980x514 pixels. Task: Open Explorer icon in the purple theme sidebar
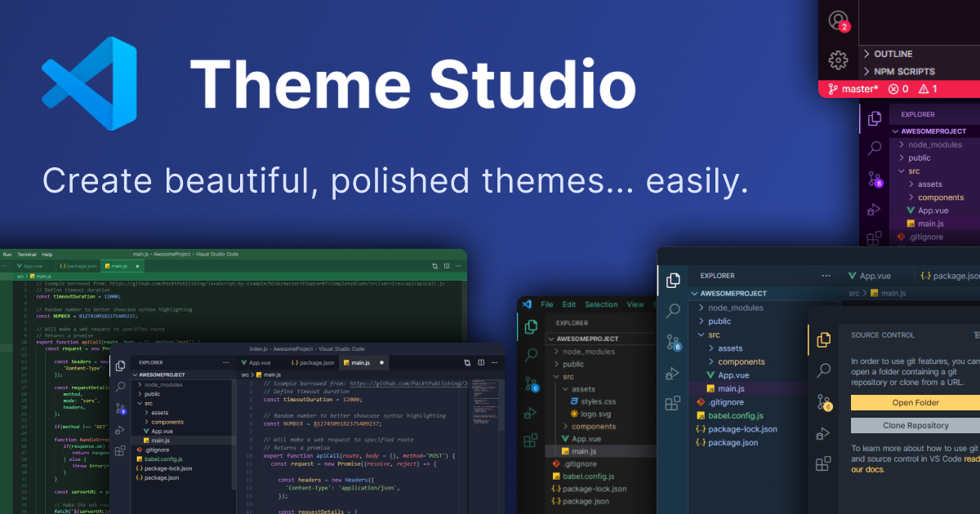pyautogui.click(x=875, y=118)
